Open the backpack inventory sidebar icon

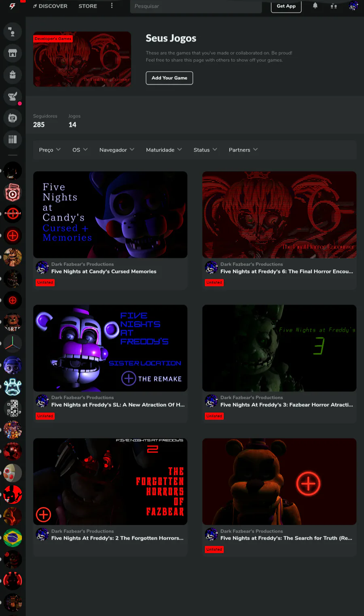point(13,75)
